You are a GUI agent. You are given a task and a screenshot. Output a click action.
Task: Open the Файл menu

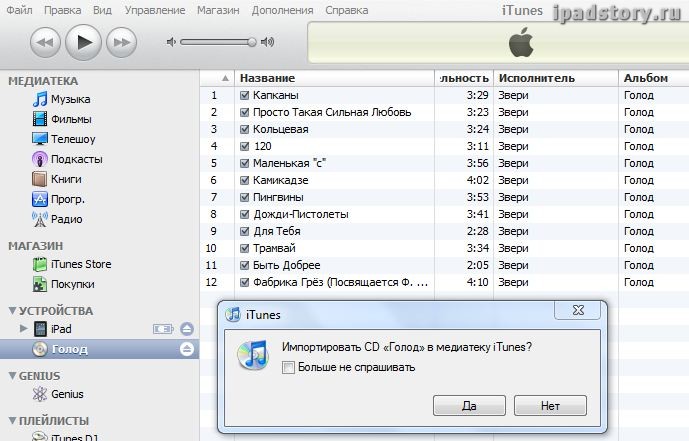pyautogui.click(x=19, y=10)
